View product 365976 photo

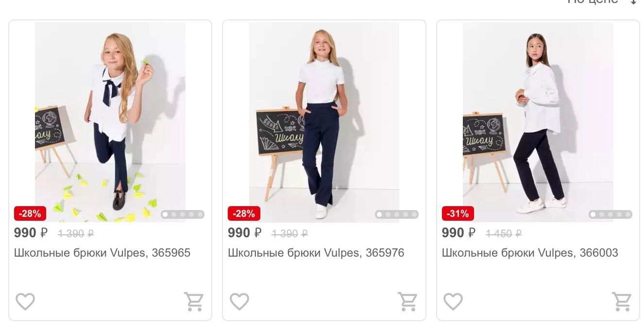coord(324,122)
